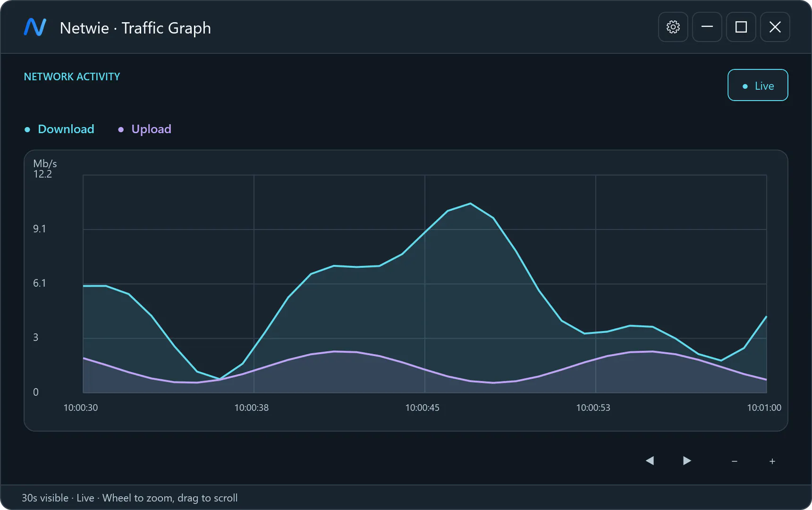Click the 10:00:53 time axis label
812x510 pixels.
point(593,408)
